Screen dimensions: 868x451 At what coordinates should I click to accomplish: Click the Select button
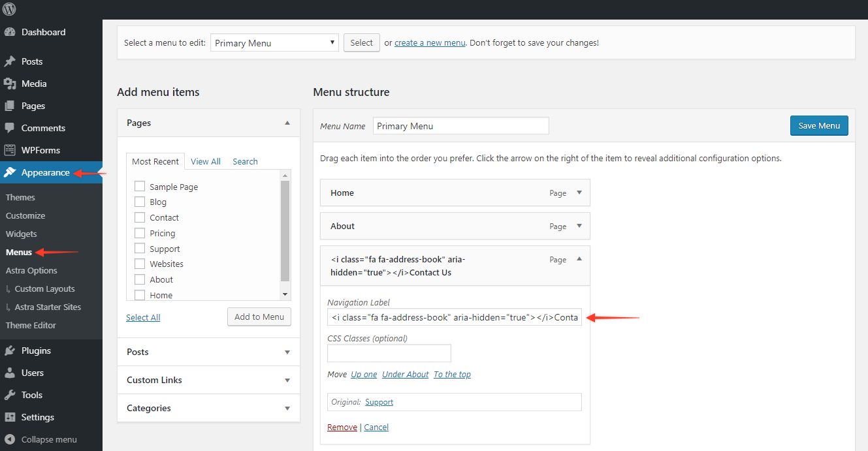361,43
